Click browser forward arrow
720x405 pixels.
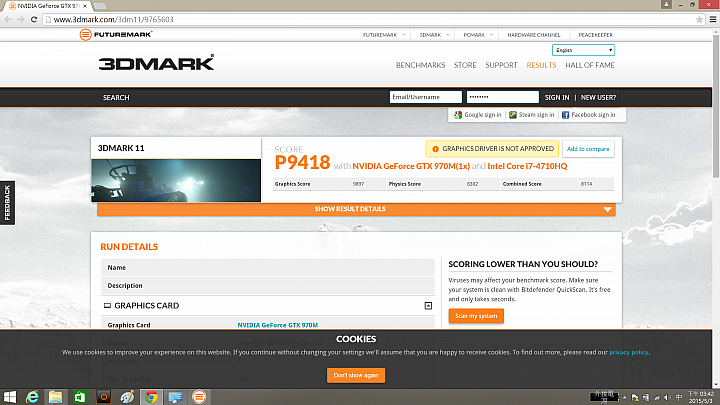21,19
